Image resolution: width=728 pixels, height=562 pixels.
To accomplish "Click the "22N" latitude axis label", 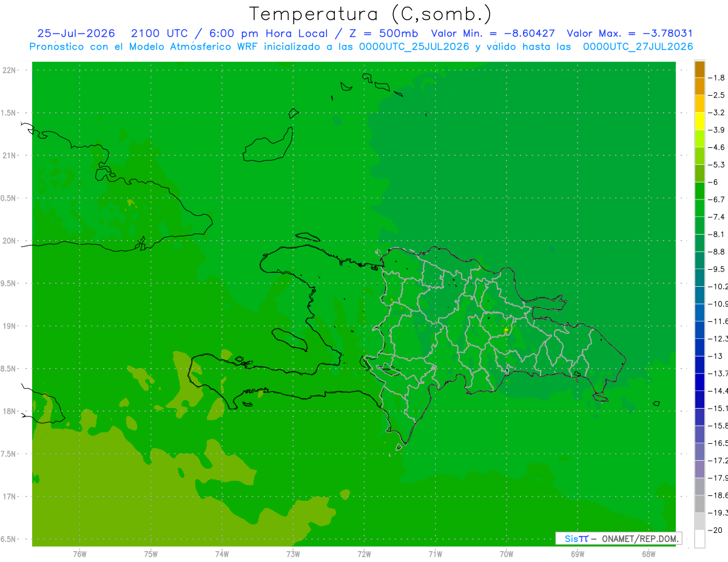I will pos(8,70).
